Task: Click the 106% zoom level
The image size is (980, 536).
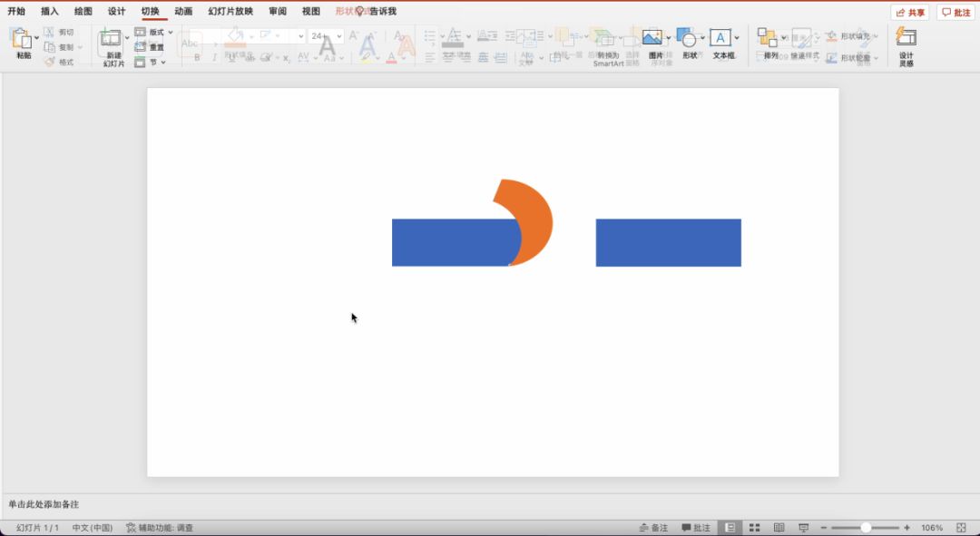Action: pos(931,528)
